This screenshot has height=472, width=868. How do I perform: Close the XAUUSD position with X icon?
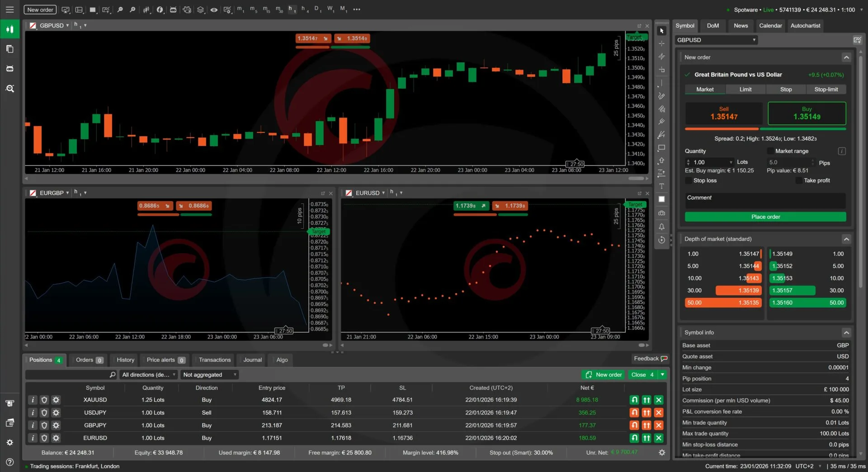pos(659,400)
